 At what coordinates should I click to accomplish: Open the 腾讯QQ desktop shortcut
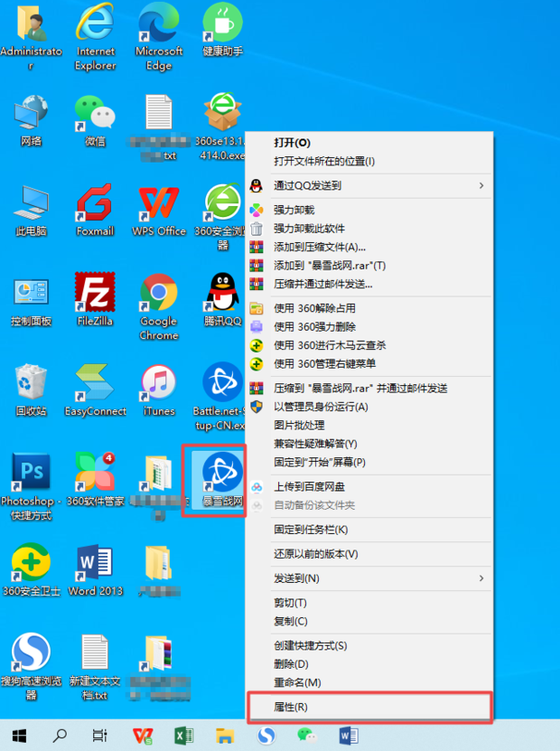point(222,292)
